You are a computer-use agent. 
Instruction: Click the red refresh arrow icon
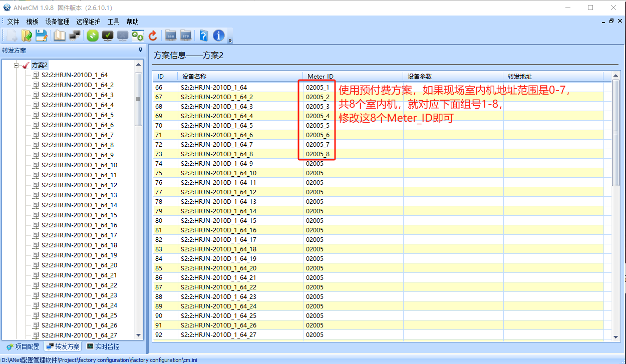[x=153, y=36]
